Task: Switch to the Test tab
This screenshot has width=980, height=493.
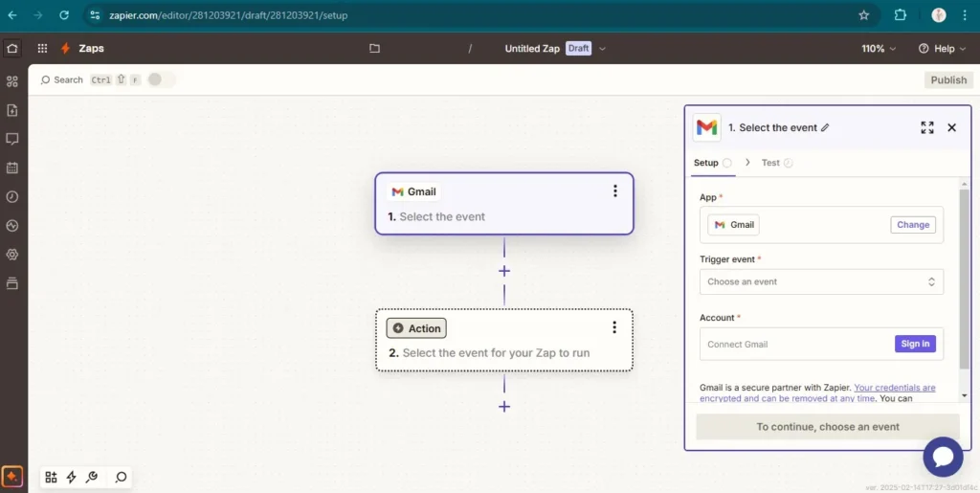Action: (x=777, y=163)
